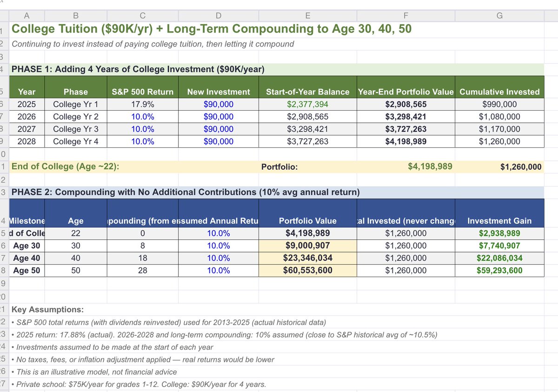Select the PHASE 1 header cell
Image resolution: width=558 pixels, height=392 pixels.
[139, 69]
